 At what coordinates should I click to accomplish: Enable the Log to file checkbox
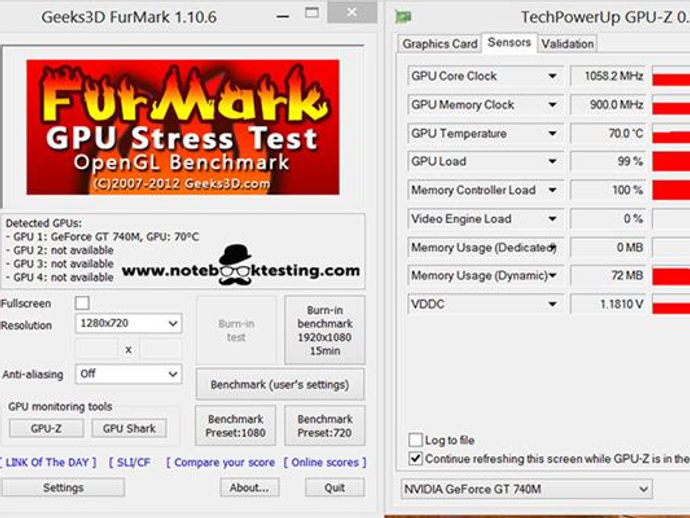tap(415, 440)
